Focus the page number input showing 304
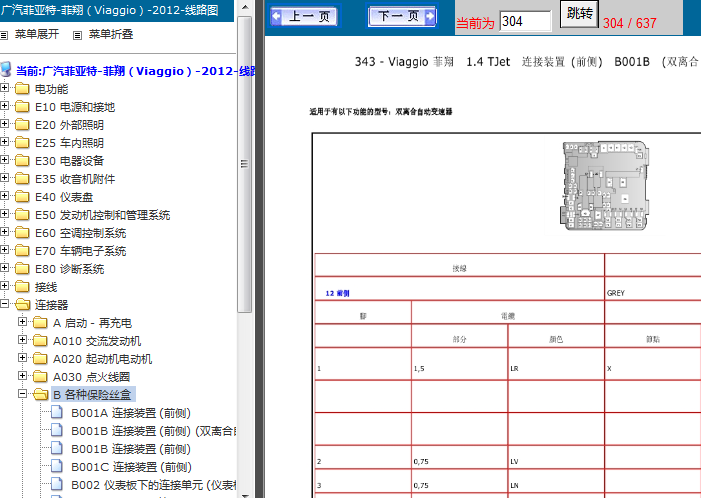 pyautogui.click(x=525, y=21)
